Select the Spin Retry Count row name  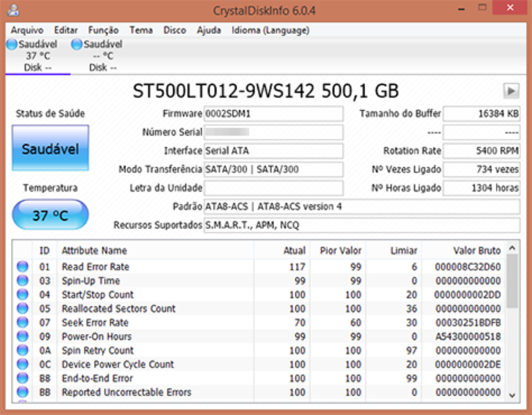98,350
